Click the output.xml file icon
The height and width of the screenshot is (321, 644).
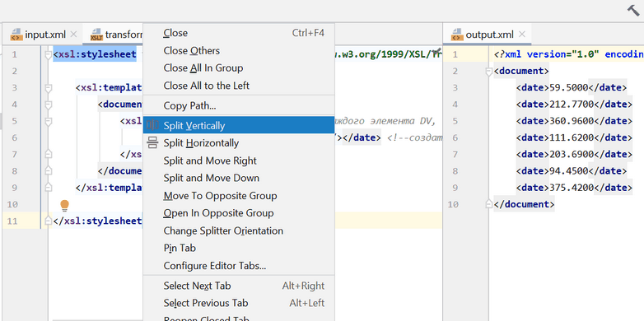(457, 35)
